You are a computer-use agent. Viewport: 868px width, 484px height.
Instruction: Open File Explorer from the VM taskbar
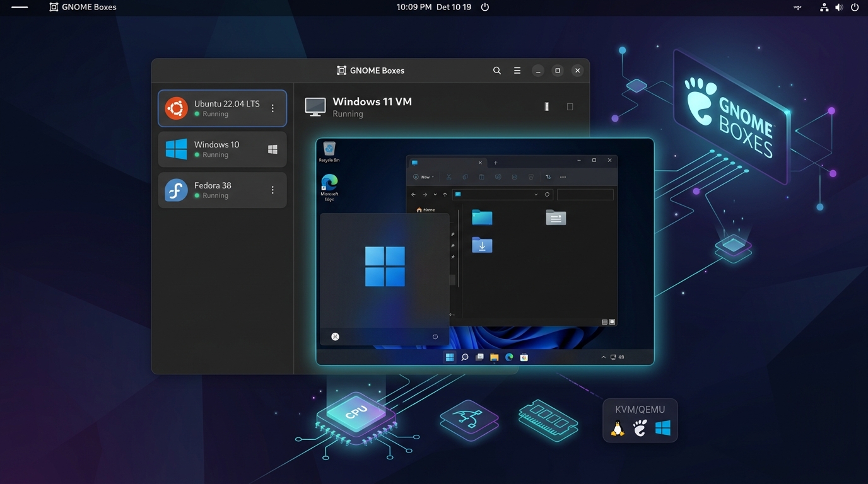[495, 357]
